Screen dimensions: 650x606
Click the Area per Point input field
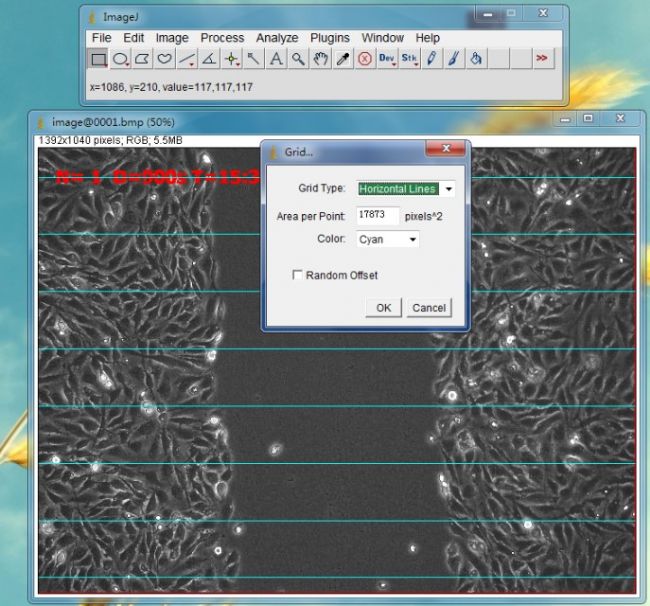[x=377, y=215]
